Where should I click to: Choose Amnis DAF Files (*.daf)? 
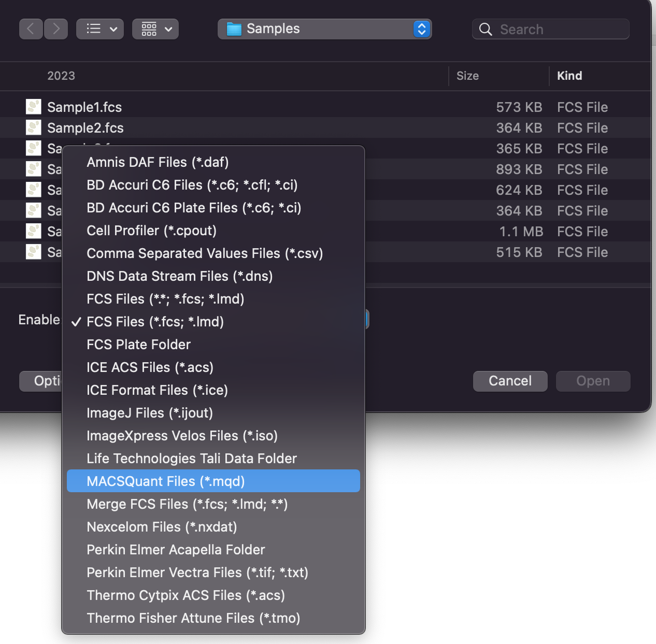213,162
